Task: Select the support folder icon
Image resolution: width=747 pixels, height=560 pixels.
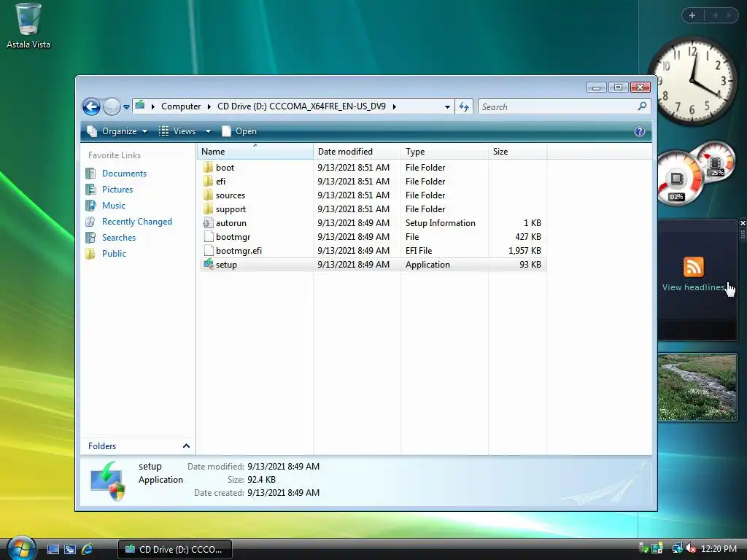Action: coord(208,209)
